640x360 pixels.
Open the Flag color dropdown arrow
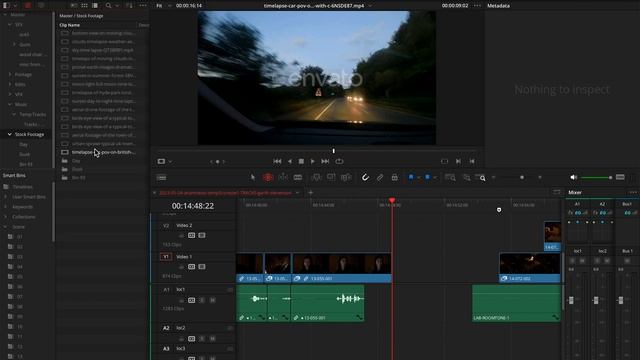click(x=418, y=178)
